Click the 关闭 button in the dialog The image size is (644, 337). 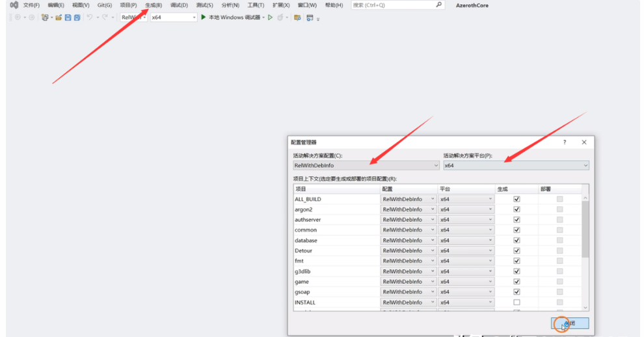point(570,323)
